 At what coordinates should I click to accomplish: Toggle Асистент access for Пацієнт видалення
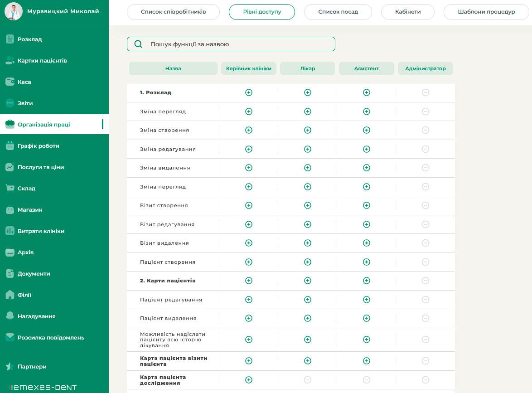coord(367,318)
